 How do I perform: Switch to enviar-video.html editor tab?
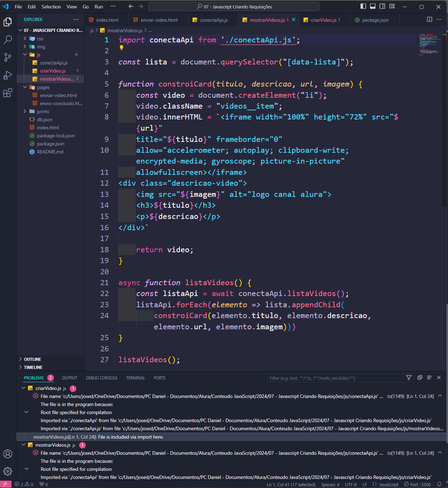[159, 20]
